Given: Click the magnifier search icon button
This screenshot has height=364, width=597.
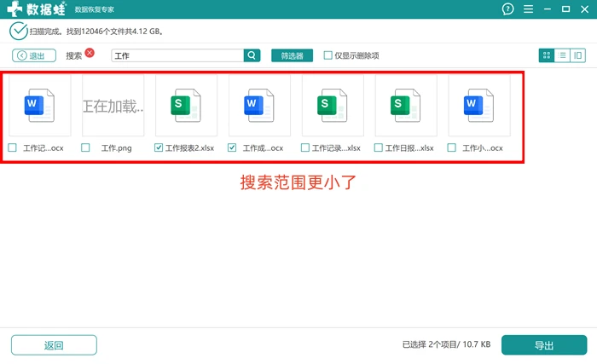Looking at the screenshot, I should pyautogui.click(x=252, y=55).
